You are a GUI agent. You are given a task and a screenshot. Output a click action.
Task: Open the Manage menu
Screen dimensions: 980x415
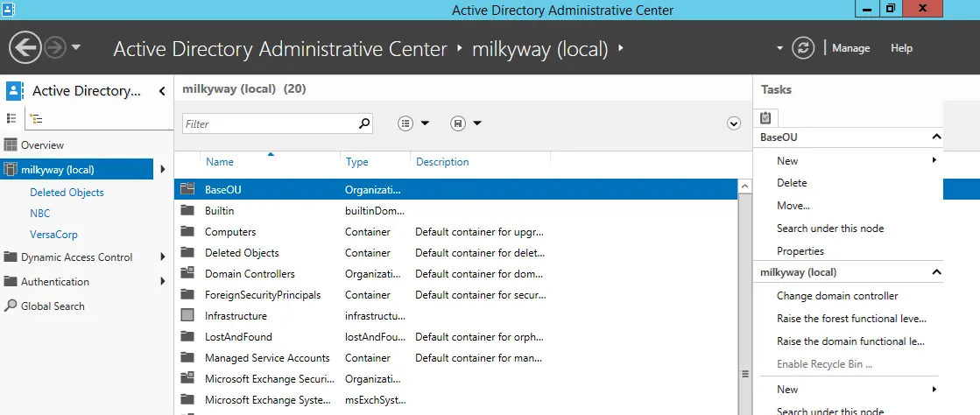click(x=850, y=48)
